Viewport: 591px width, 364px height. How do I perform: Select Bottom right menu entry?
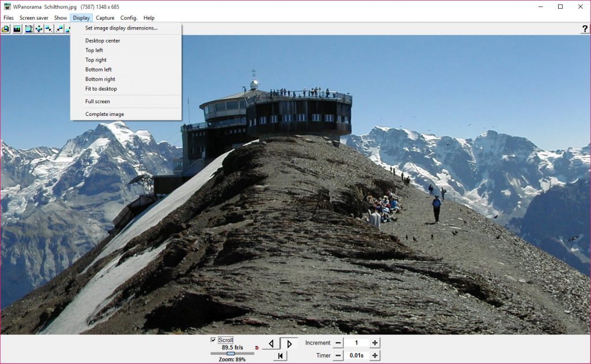[x=126, y=79]
